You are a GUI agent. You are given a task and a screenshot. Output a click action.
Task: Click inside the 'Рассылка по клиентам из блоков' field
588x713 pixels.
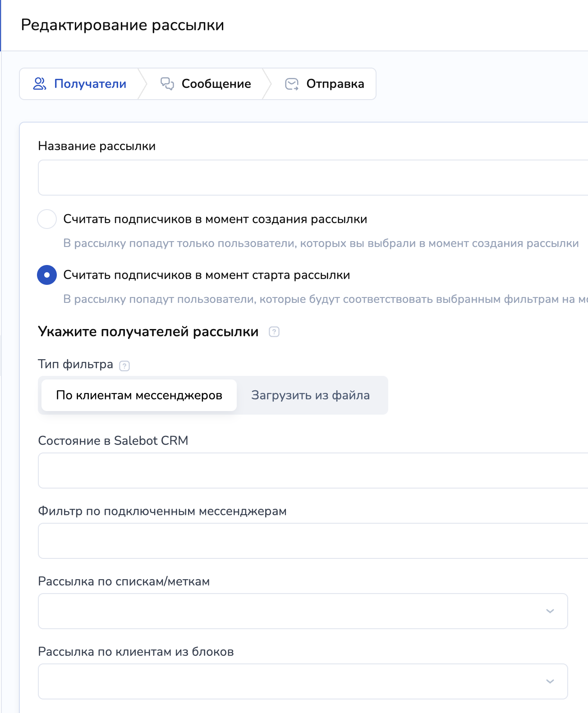point(289,681)
